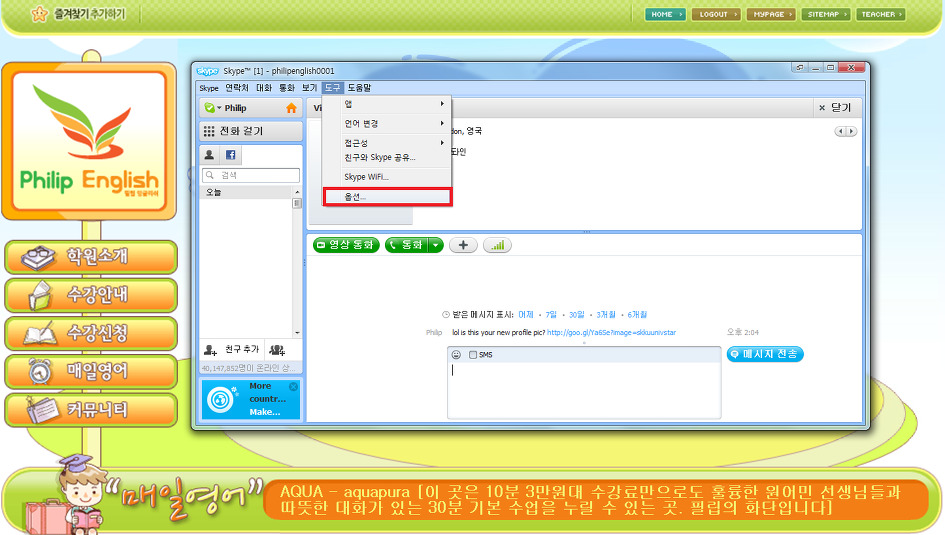The height and width of the screenshot is (535, 945).
Task: Click the 검색 search field
Action: click(251, 175)
